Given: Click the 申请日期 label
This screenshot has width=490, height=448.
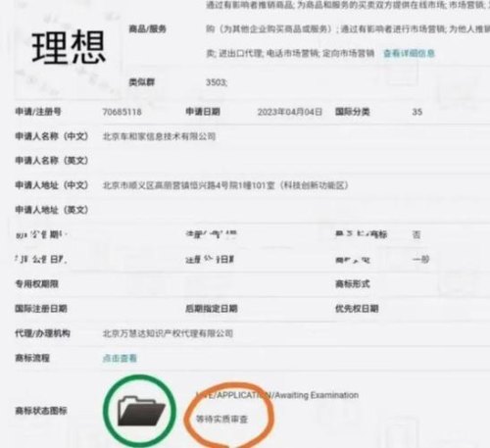Looking at the screenshot, I should pos(203,112).
